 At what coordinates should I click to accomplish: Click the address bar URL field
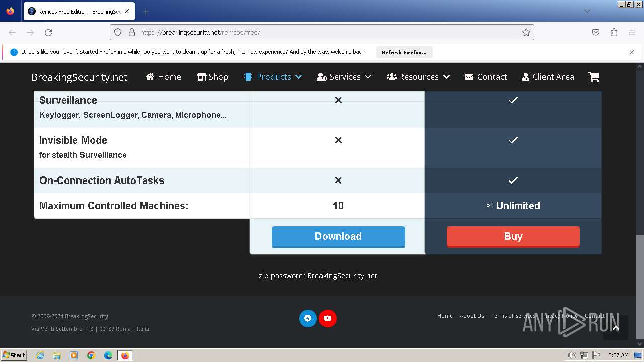322,32
